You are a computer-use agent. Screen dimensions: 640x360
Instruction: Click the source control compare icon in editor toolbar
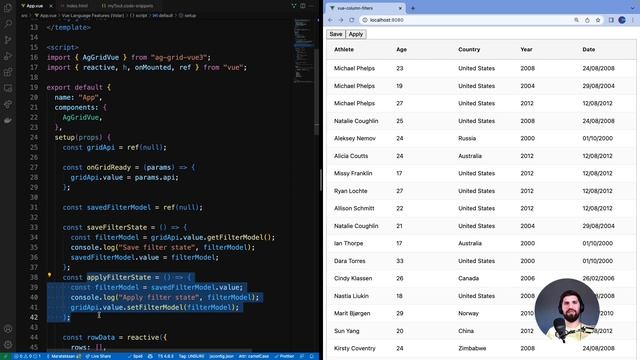(x=294, y=6)
